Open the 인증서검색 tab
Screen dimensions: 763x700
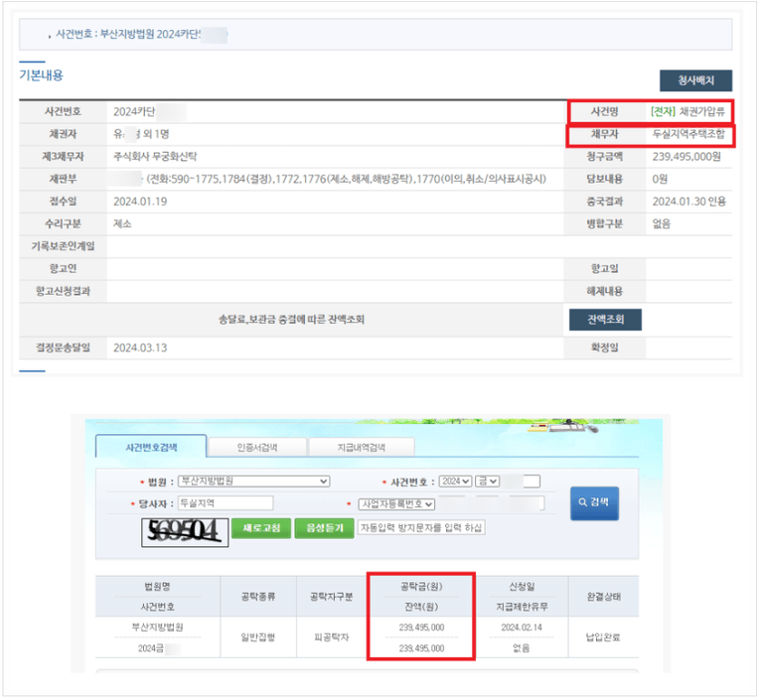click(257, 447)
